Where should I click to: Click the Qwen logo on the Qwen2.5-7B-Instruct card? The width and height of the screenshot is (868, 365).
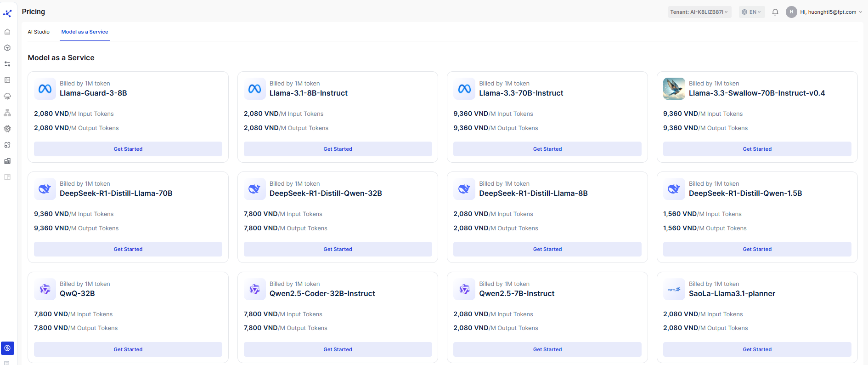point(464,289)
